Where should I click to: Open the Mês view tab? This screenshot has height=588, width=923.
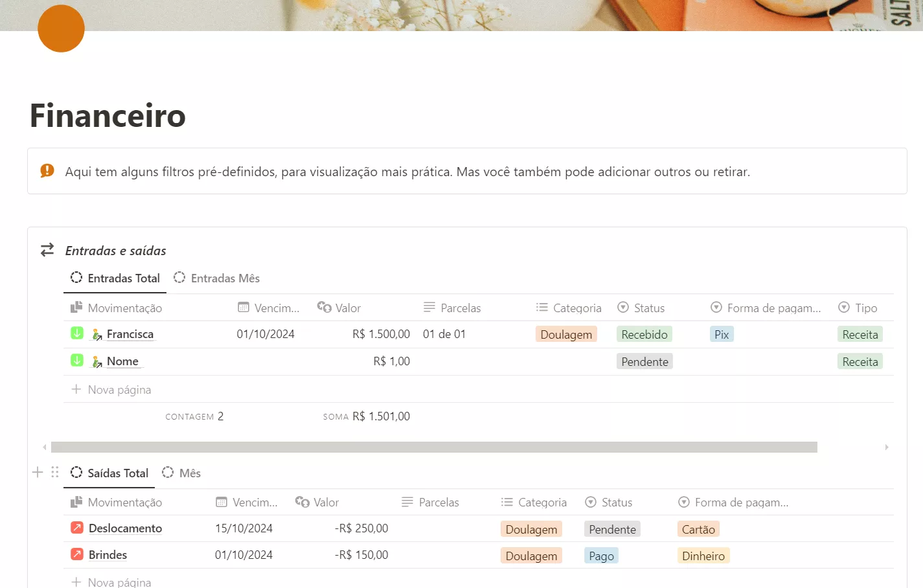click(x=182, y=473)
